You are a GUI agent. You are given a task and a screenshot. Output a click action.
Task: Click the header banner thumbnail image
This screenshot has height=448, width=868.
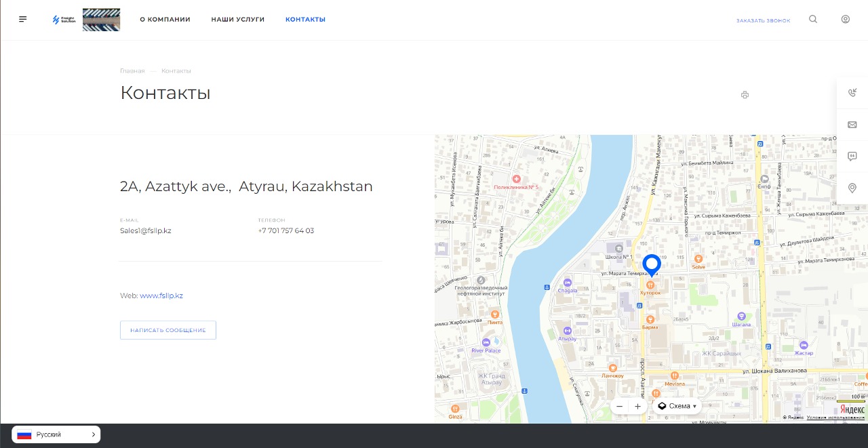(x=101, y=20)
